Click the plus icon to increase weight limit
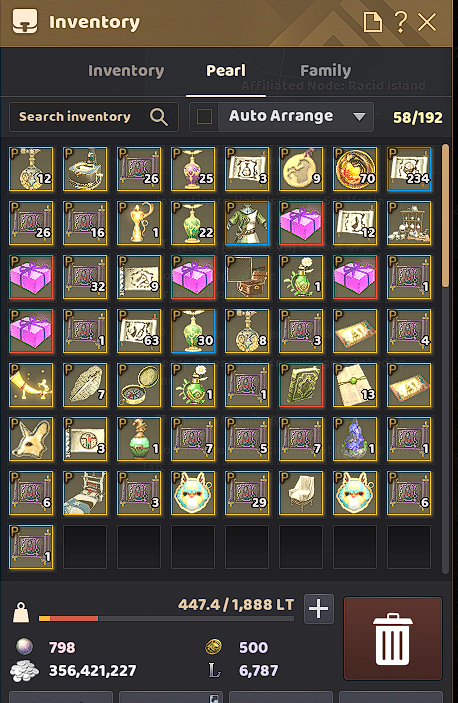 pos(319,609)
